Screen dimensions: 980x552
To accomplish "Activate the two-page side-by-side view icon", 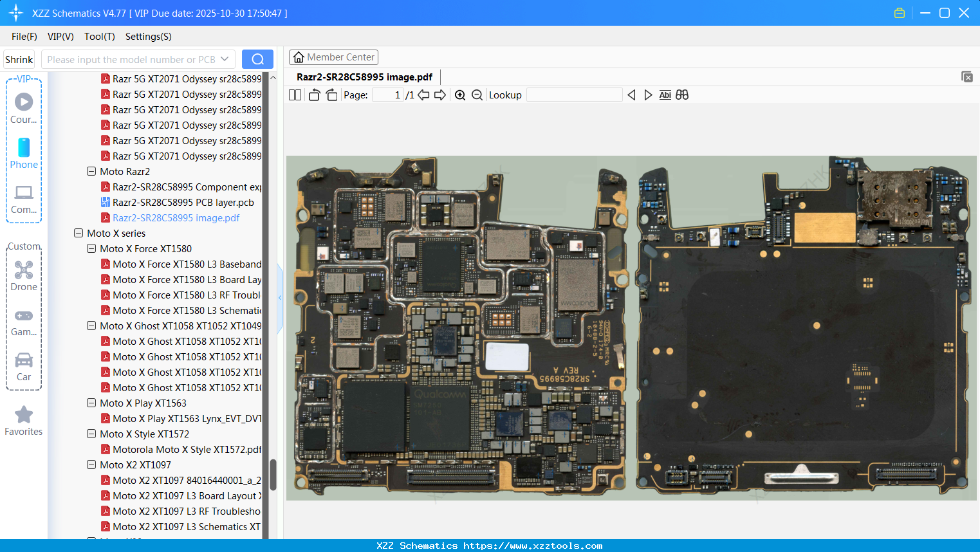I will [x=294, y=95].
